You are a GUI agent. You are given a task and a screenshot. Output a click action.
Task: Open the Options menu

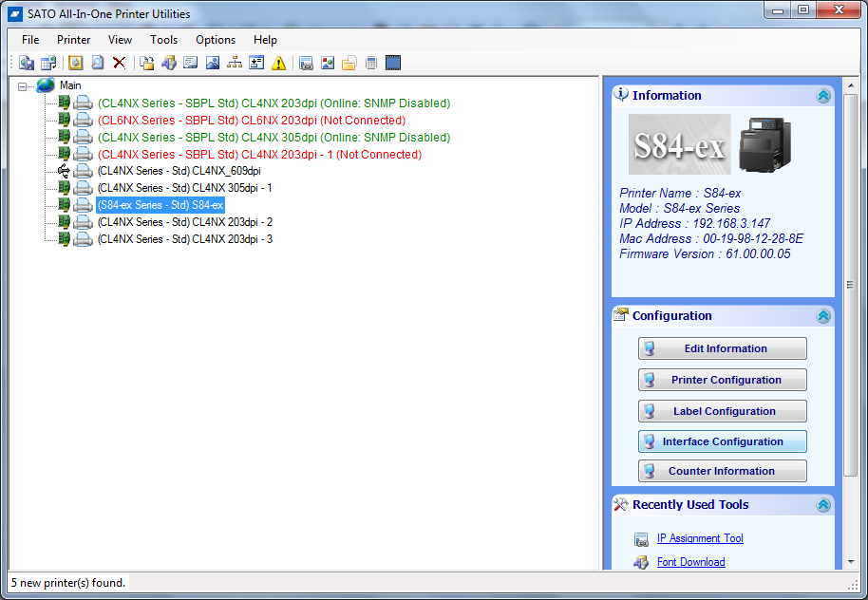tap(216, 40)
